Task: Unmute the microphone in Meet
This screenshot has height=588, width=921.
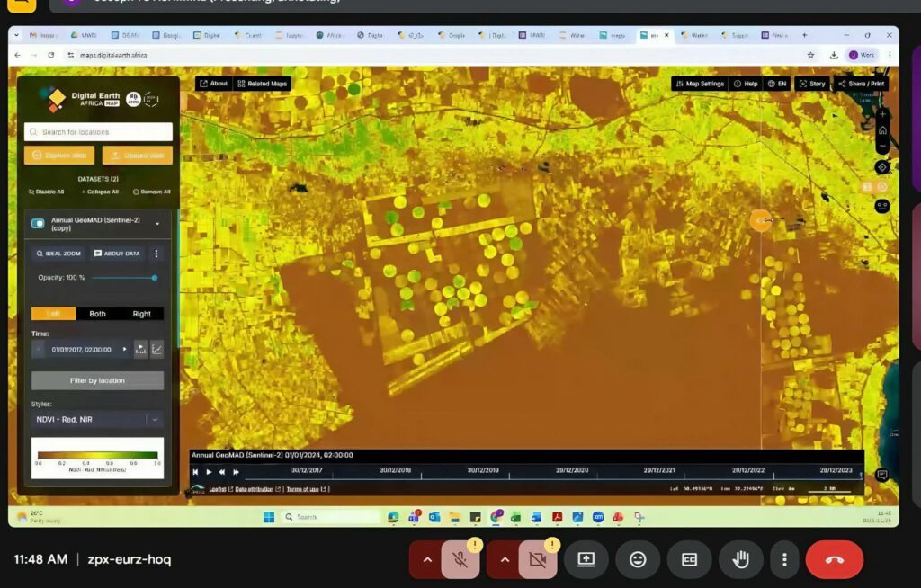Action: tap(458, 559)
